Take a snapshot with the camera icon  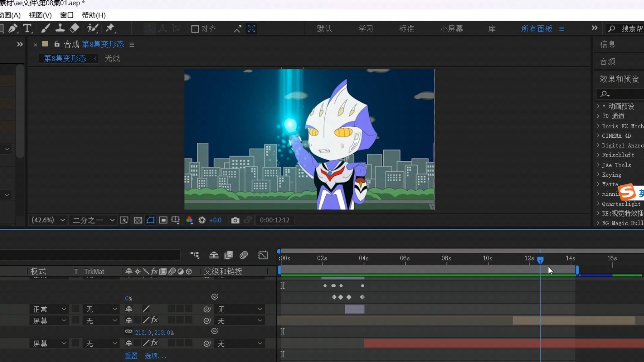235,220
